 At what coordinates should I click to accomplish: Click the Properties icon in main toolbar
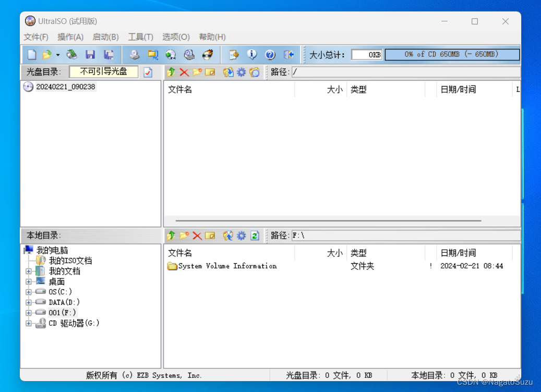click(x=234, y=54)
